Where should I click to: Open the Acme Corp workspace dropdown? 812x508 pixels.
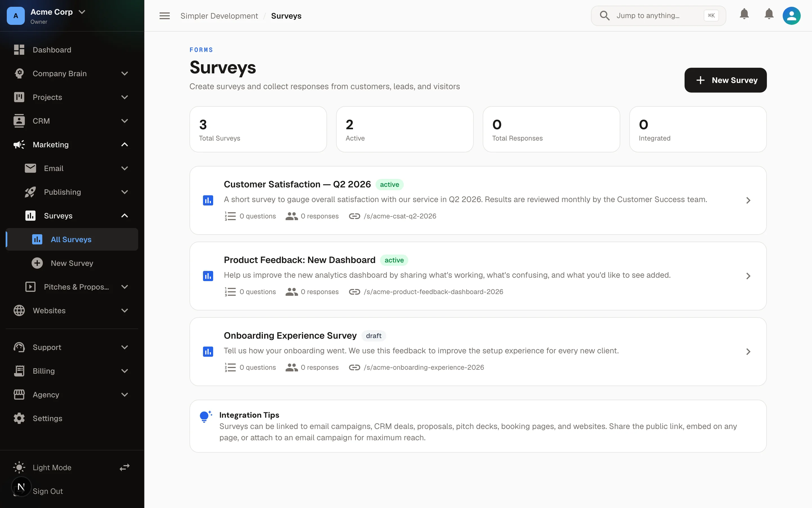point(82,12)
